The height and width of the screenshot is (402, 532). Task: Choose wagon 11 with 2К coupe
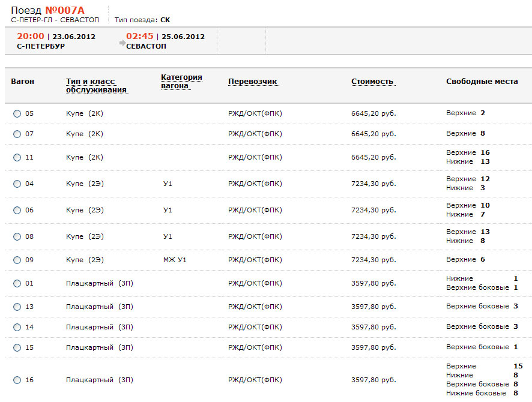click(17, 157)
